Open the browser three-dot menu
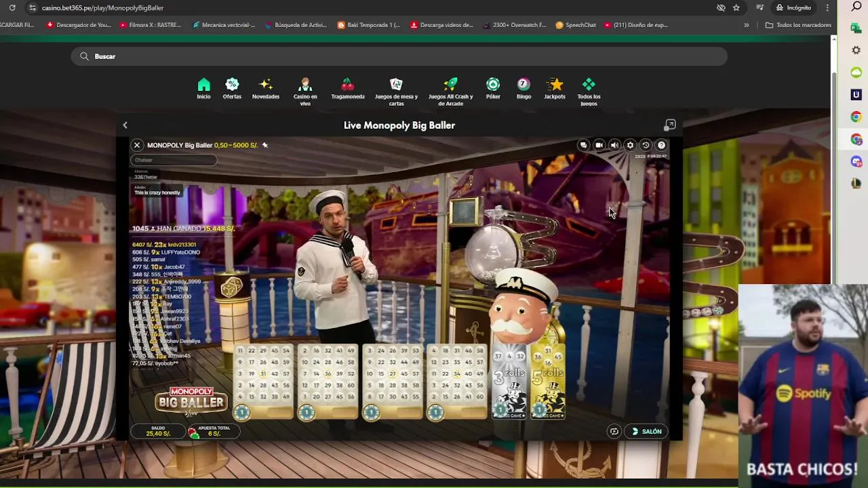Viewport: 868px width, 488px height. 827,7
